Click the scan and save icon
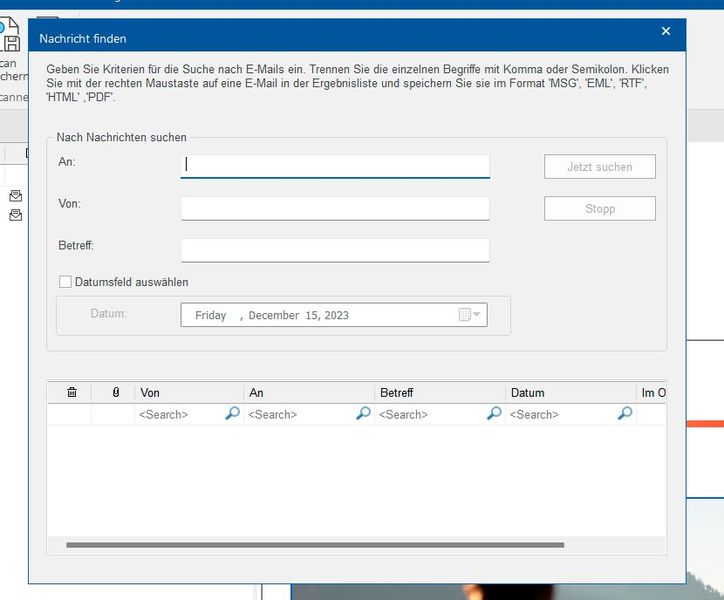Image resolution: width=724 pixels, height=600 pixels. click(x=10, y=40)
